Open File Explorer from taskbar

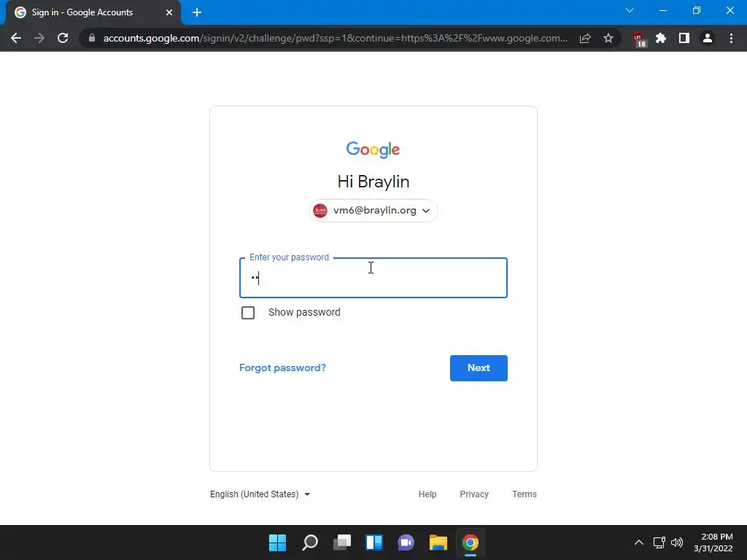tap(438, 542)
